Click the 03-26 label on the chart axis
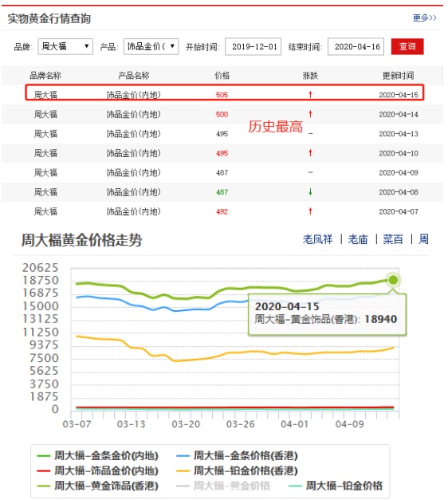448x500 pixels. click(241, 424)
